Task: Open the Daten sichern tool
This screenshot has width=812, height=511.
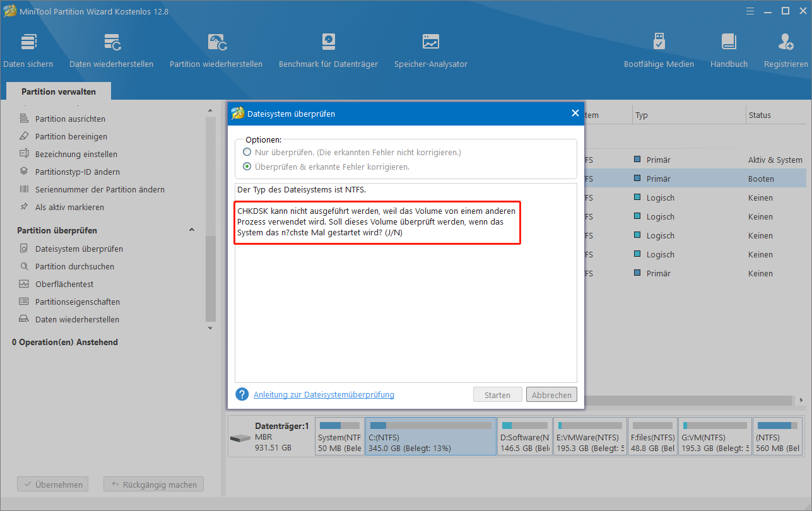Action: pyautogui.click(x=28, y=50)
